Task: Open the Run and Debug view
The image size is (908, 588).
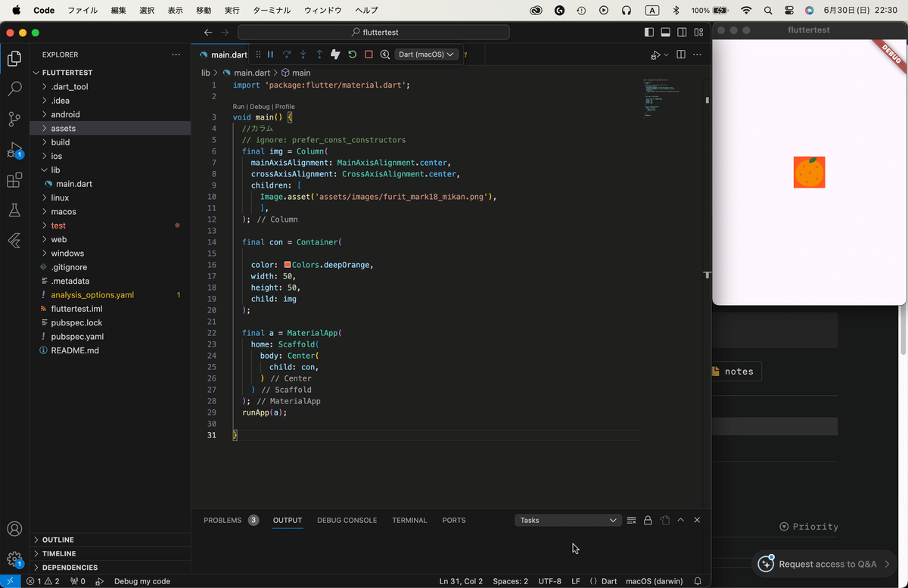Action: click(14, 150)
